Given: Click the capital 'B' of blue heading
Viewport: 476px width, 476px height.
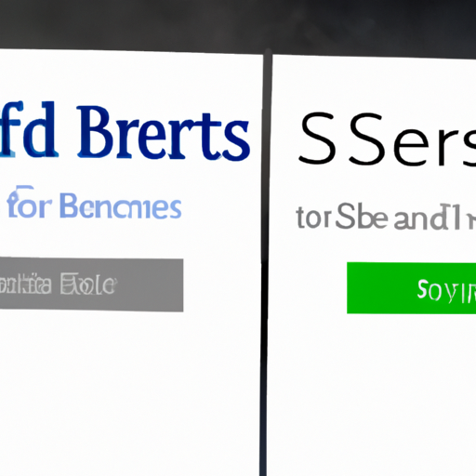Looking at the screenshot, I should [x=94, y=131].
